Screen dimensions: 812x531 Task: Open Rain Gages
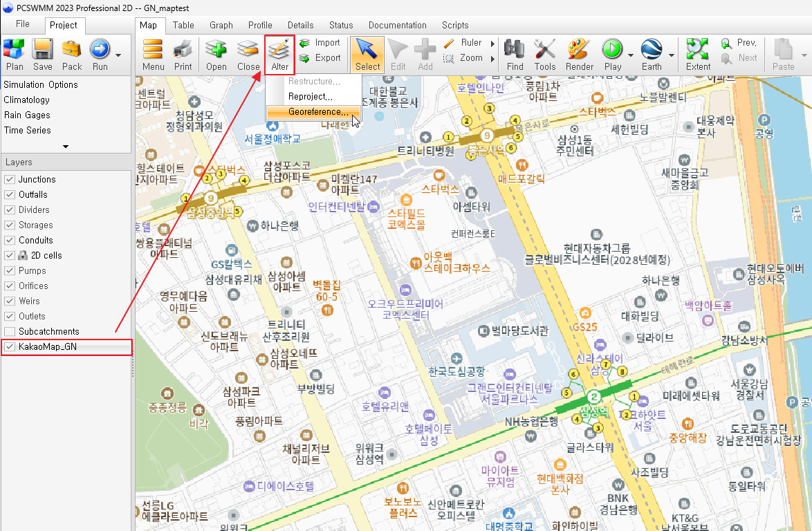click(x=27, y=115)
